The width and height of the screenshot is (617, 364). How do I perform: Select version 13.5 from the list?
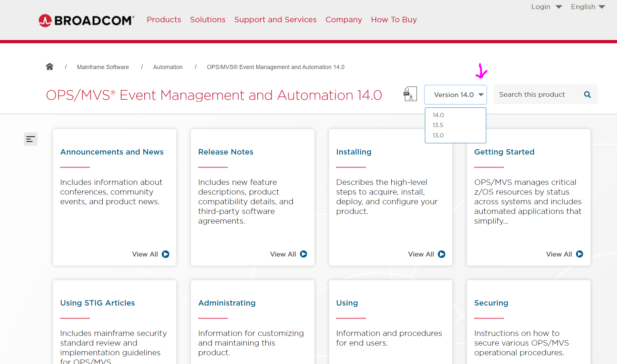[x=438, y=125]
